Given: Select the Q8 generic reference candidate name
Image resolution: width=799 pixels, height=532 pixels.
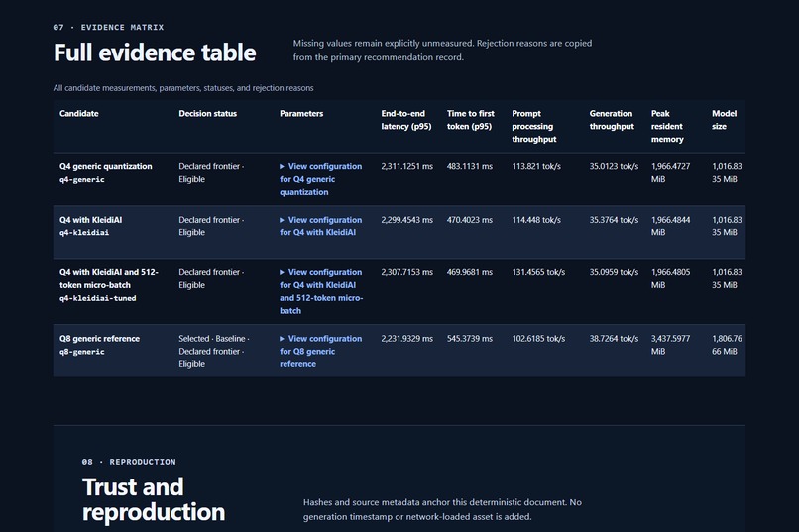Looking at the screenshot, I should coord(99,339).
